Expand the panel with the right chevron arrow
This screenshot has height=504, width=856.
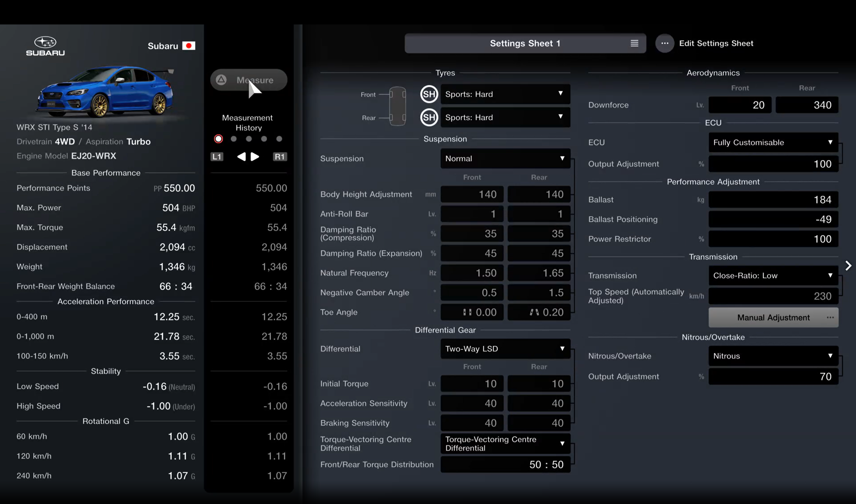click(x=848, y=265)
